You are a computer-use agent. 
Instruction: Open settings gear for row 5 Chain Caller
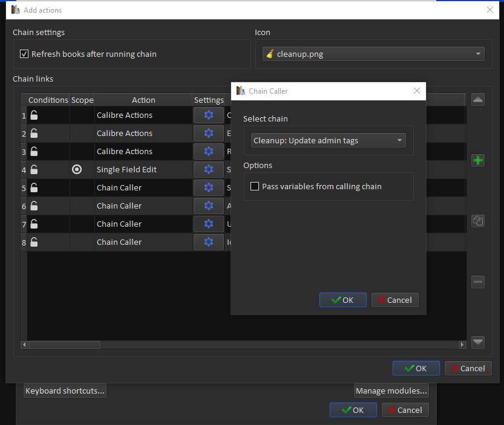click(x=209, y=187)
